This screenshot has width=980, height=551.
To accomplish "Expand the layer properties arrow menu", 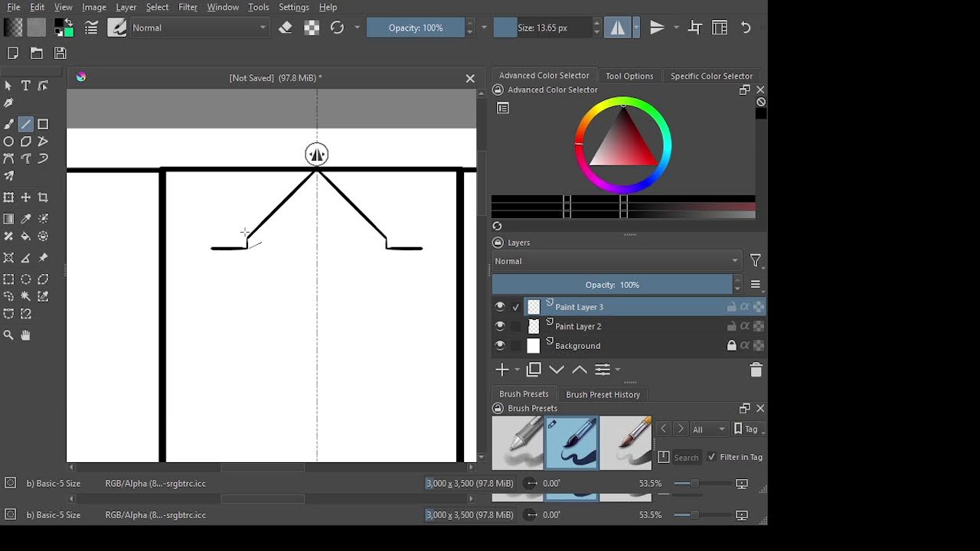I will coord(617,370).
